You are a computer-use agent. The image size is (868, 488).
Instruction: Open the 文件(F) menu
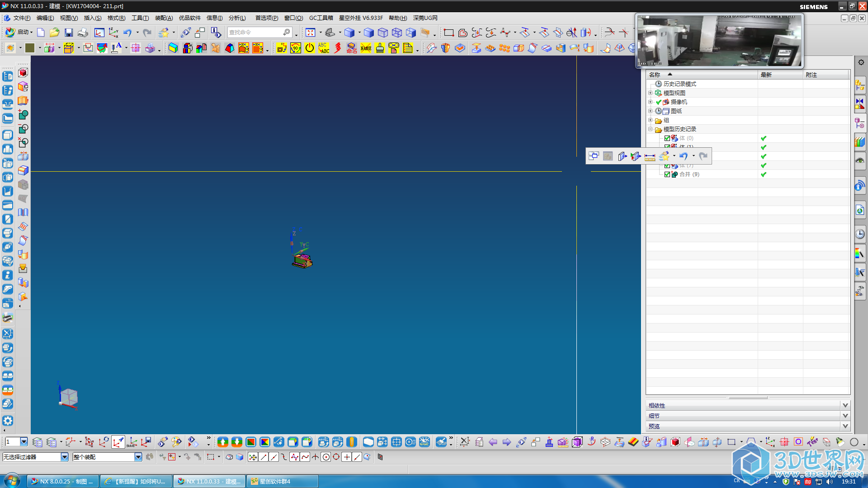[22, 18]
